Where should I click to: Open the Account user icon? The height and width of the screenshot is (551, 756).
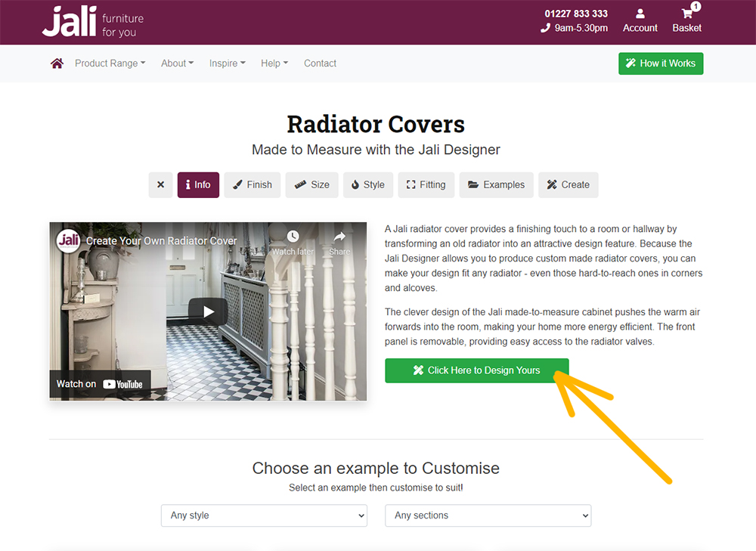tap(640, 14)
